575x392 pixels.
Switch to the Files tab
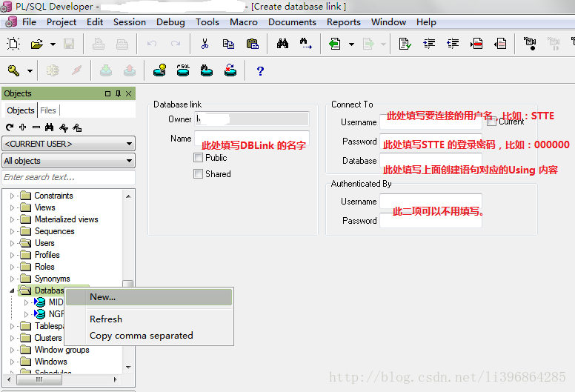tap(48, 110)
